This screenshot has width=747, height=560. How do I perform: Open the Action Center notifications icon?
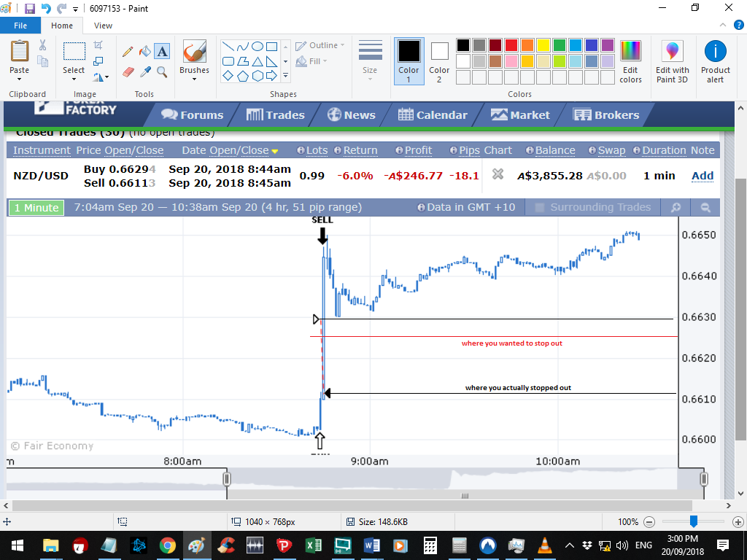click(723, 545)
